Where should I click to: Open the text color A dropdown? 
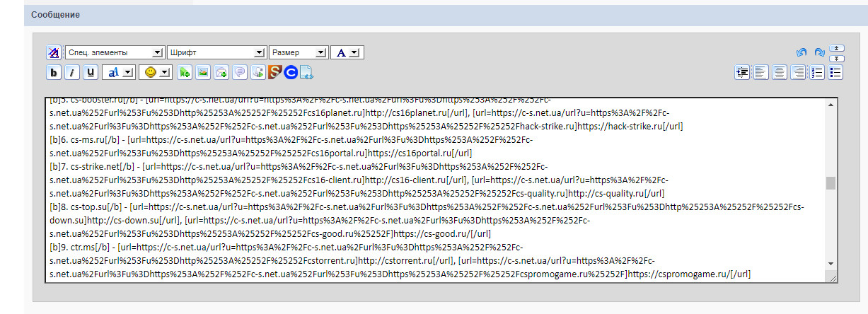[x=347, y=53]
